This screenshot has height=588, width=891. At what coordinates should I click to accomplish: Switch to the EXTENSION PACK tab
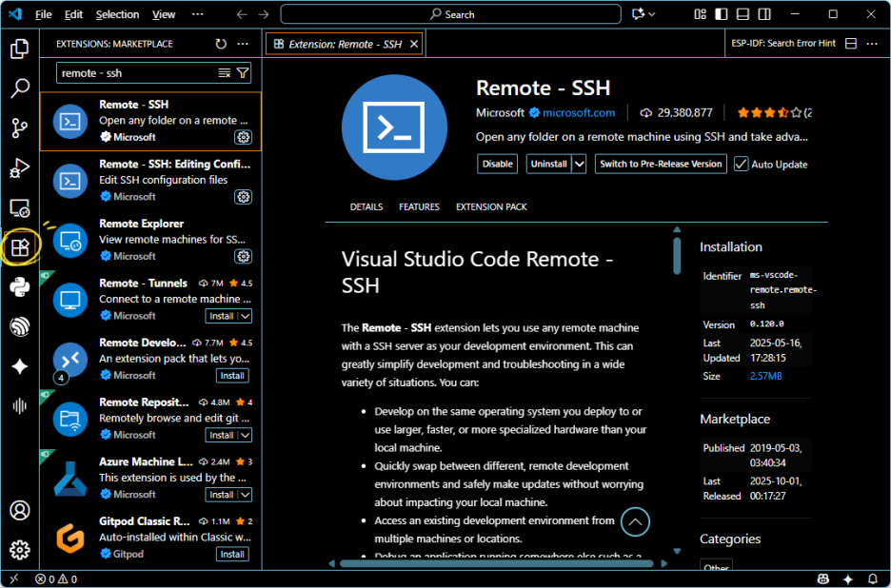[491, 206]
